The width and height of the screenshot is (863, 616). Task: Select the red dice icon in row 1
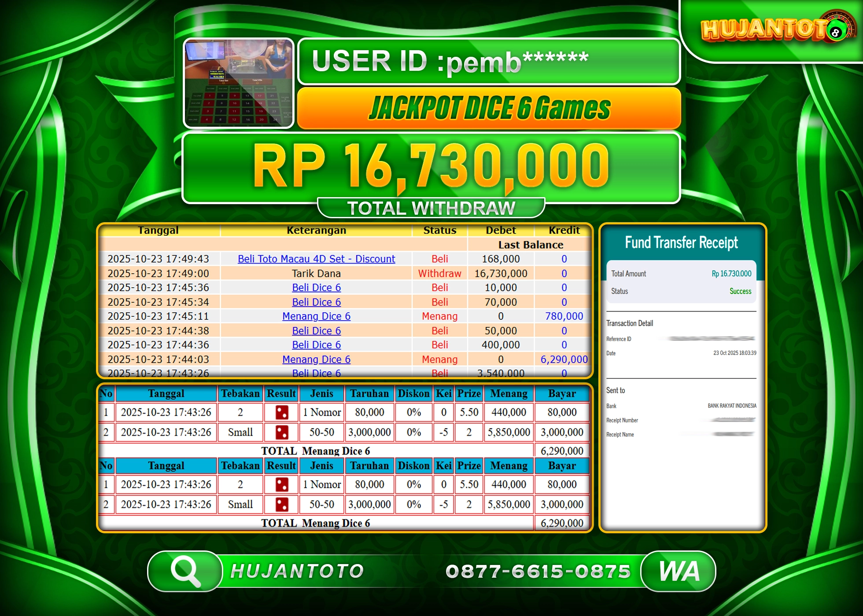coord(281,412)
